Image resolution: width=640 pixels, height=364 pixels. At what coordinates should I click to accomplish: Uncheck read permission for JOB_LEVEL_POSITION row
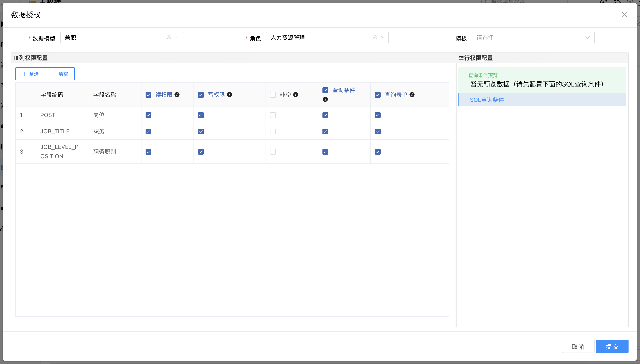coord(148,152)
